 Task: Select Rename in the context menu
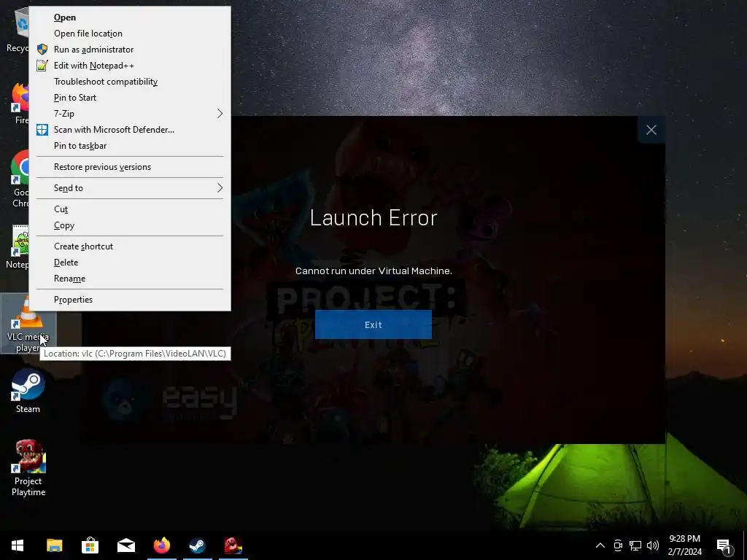pos(130,279)
